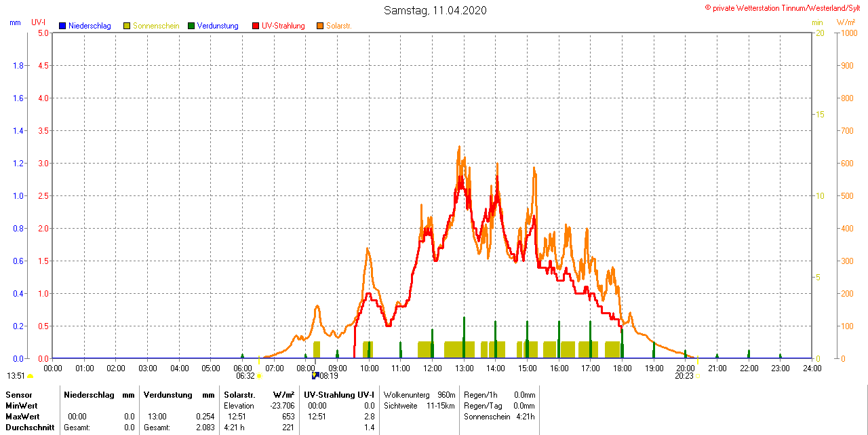Click the 00:00 label on the time axis
Screen dimensions: 868x435
[x=53, y=368]
